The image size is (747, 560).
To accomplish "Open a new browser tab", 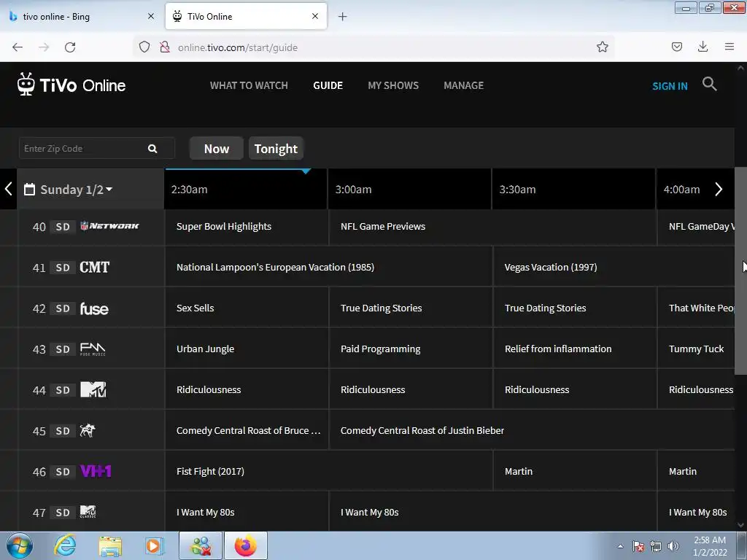I will tap(343, 17).
